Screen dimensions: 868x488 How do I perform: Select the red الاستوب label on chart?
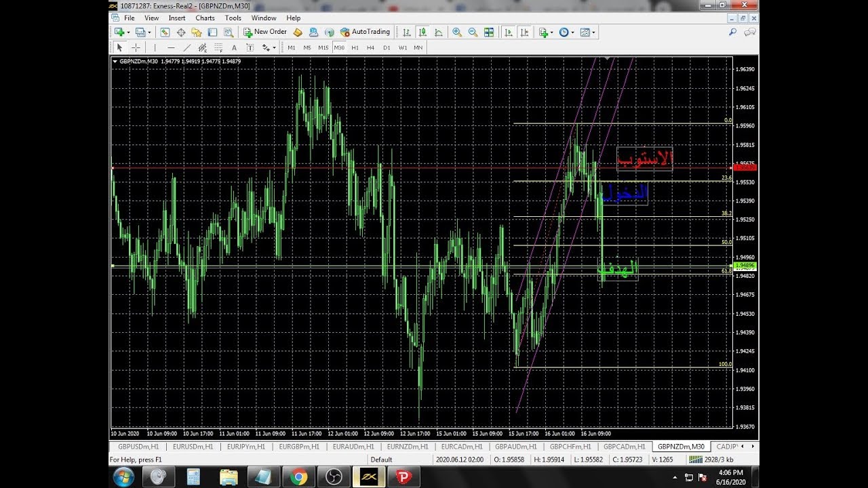(x=645, y=159)
